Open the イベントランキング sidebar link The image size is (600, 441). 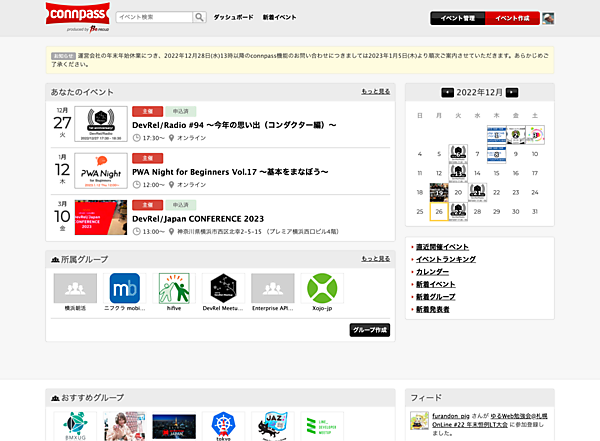pos(443,258)
